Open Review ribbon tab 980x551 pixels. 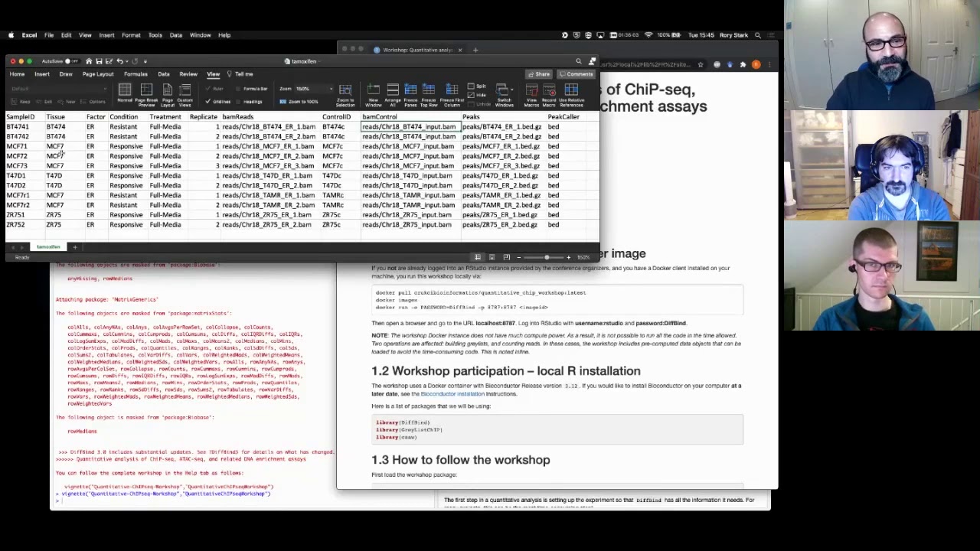188,74
